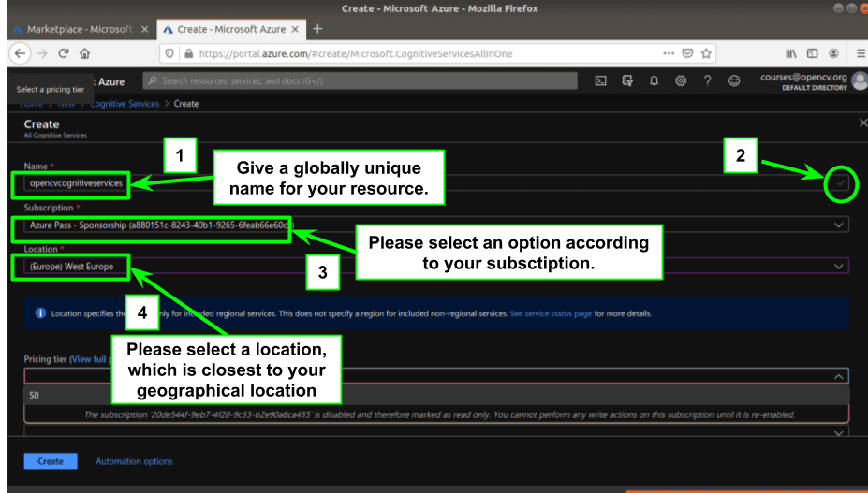The image size is (868, 493).
Task: Go back with browser back arrow
Action: (x=20, y=53)
